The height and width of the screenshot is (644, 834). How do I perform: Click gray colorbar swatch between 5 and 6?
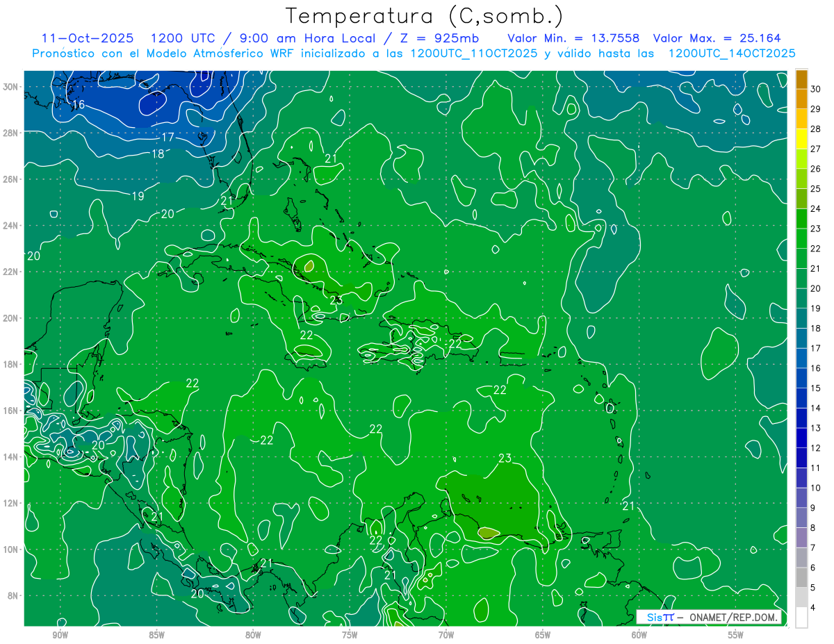[801, 578]
